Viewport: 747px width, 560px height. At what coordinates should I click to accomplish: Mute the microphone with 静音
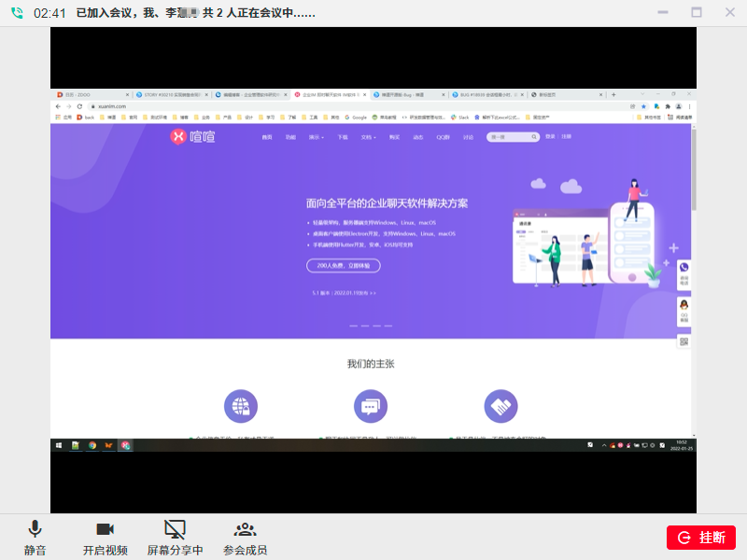(x=35, y=539)
